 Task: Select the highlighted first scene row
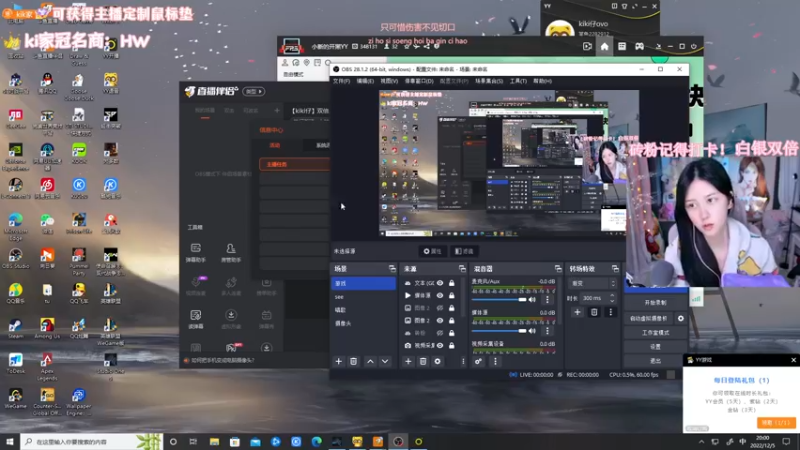pos(363,283)
